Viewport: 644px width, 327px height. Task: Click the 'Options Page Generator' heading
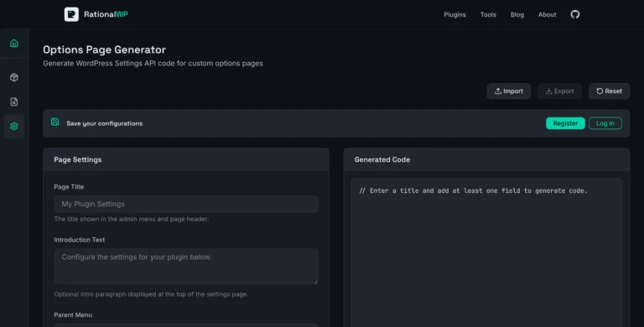[x=104, y=49]
